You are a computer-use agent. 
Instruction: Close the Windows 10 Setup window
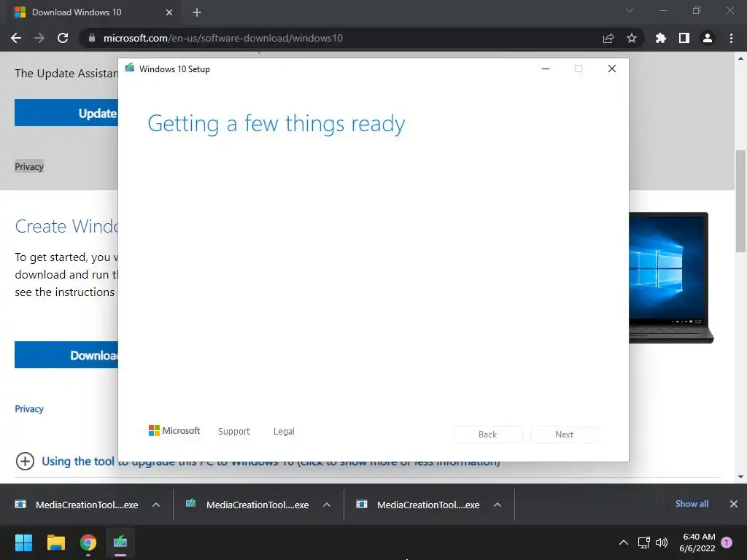[612, 69]
